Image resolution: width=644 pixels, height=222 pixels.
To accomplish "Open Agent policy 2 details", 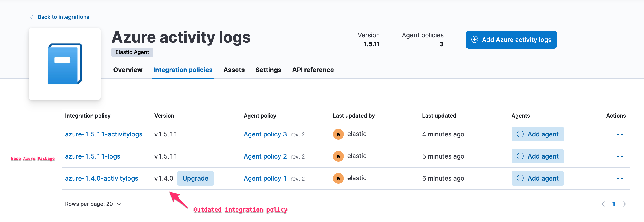I will point(265,156).
